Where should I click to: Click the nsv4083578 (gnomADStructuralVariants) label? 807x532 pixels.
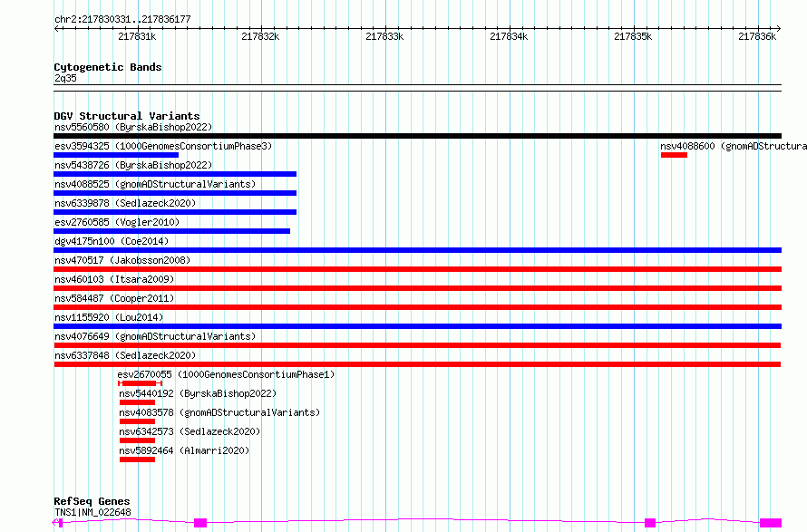219,412
